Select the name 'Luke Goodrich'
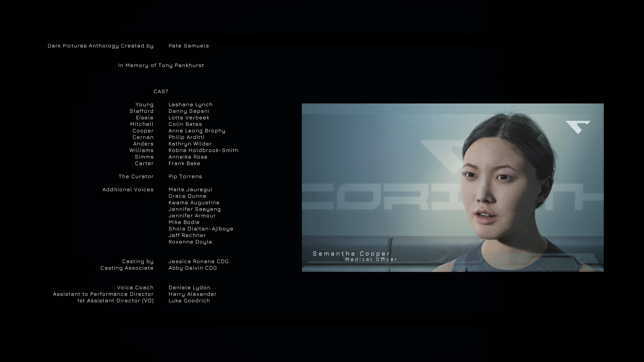The width and height of the screenshot is (644, 362). tap(189, 301)
